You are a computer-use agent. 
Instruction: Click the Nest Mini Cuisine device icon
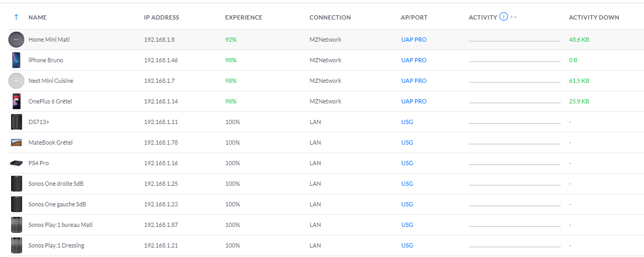click(x=16, y=81)
